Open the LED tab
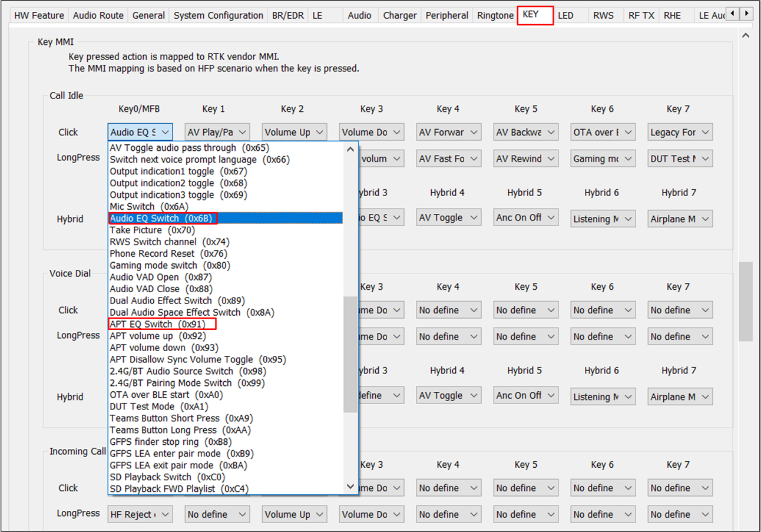 point(565,15)
